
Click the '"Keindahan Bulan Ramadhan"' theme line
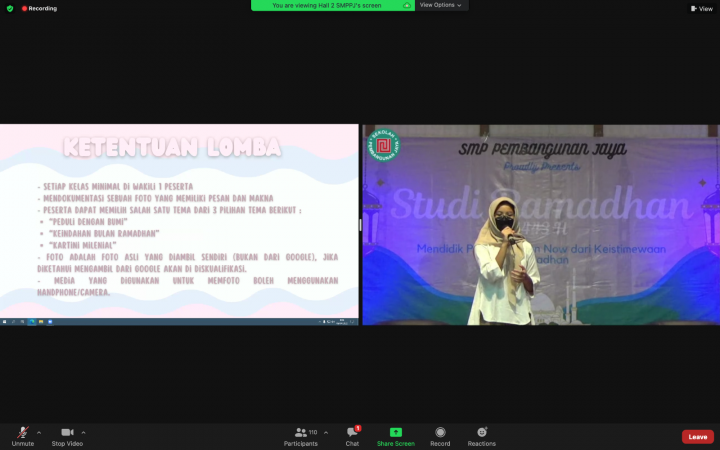pos(104,233)
